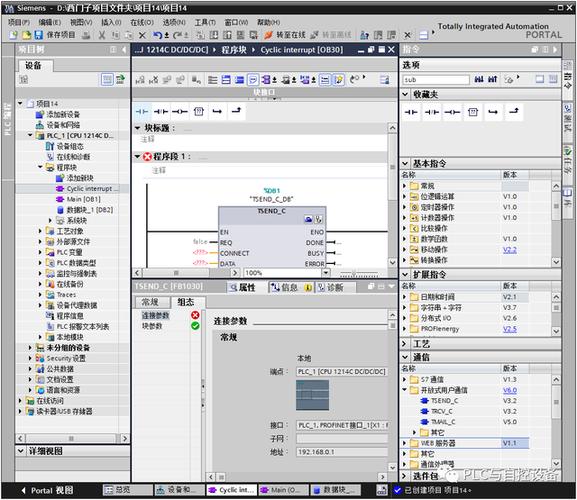Click search up icon in instructions options
Viewport: 577px width, 500px height.
[x=492, y=79]
